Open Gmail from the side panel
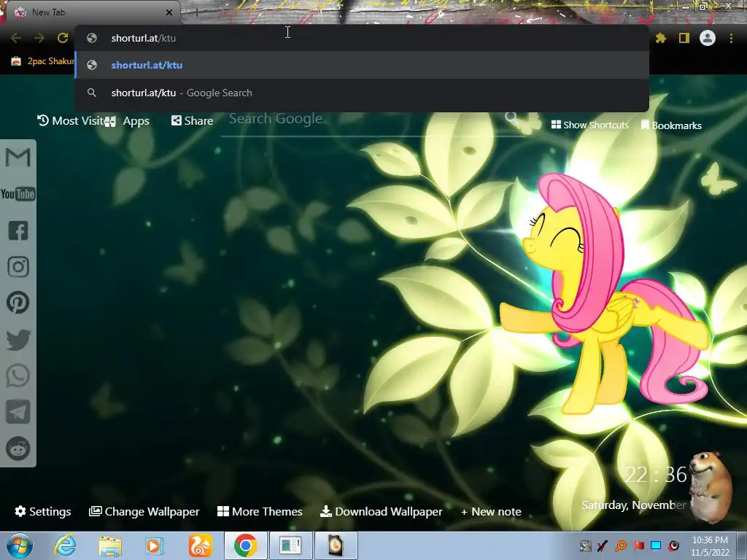The image size is (747, 560). click(x=18, y=157)
